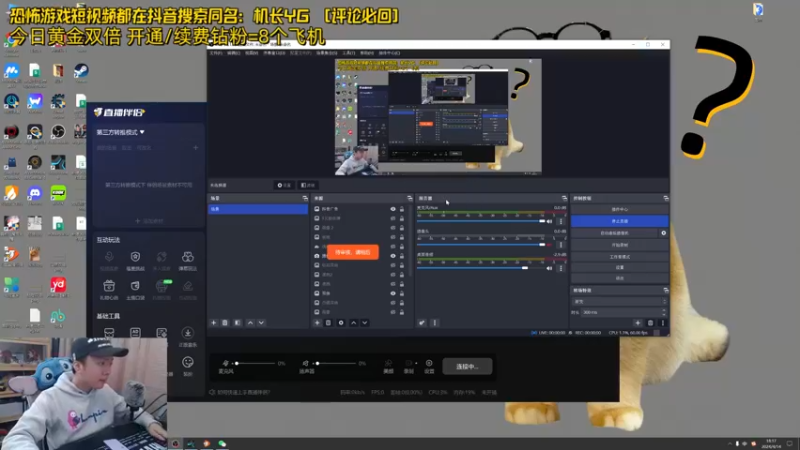Open the transitions panel three-dot menu

tap(663, 322)
